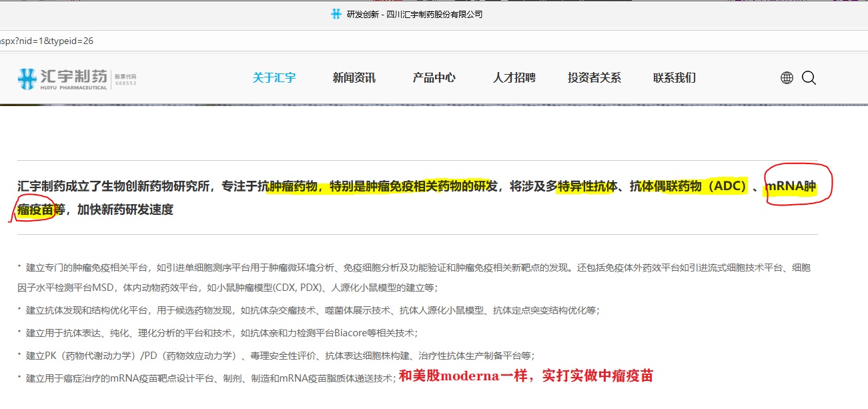The height and width of the screenshot is (409, 868).
Task: Click the address bar URL field
Action: [x=434, y=41]
